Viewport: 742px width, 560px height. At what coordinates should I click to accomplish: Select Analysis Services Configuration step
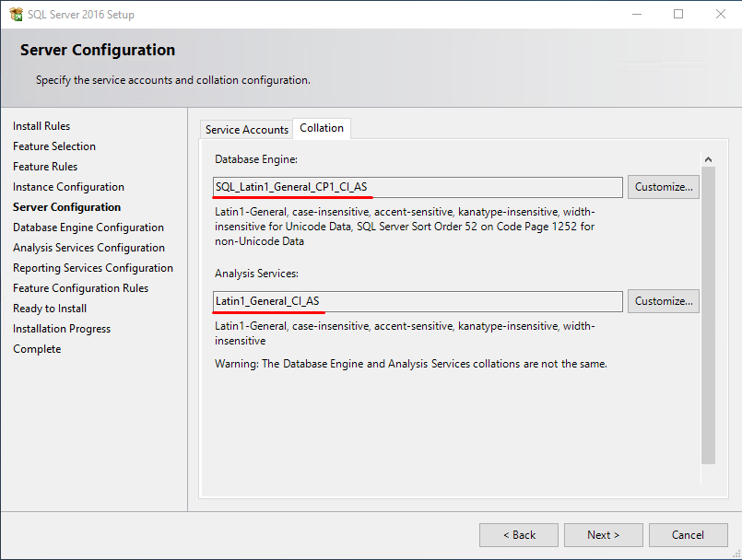coord(89,248)
